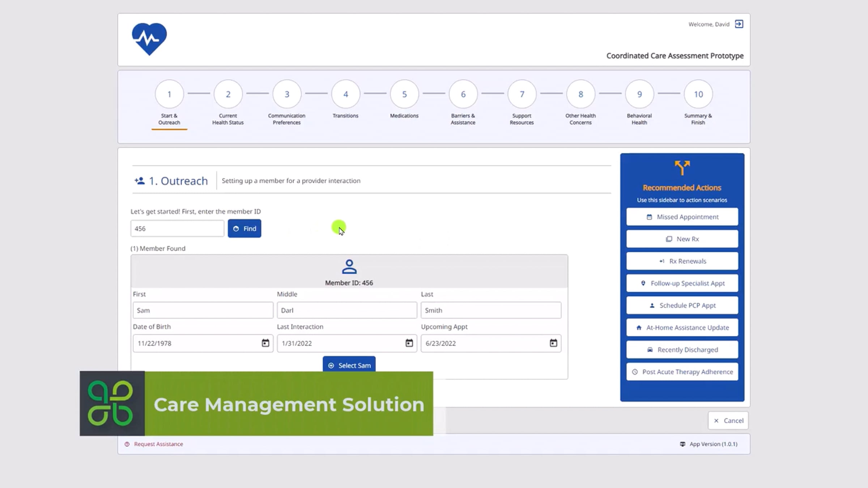Click the blue heart pulse logo
Screen dimensions: 868x488
point(149,39)
